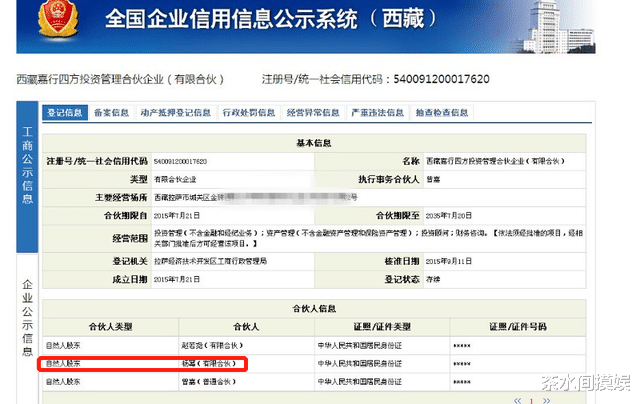Image resolution: width=640 pixels, height=404 pixels.
Task: Click the 合伙人信息 section header
Action: click(314, 309)
